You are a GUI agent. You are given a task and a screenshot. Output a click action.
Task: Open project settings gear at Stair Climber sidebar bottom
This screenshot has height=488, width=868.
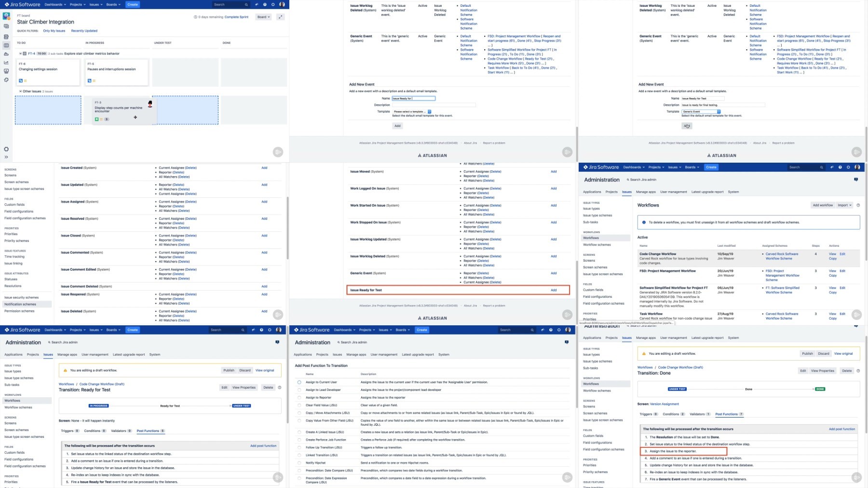pyautogui.click(x=6, y=149)
